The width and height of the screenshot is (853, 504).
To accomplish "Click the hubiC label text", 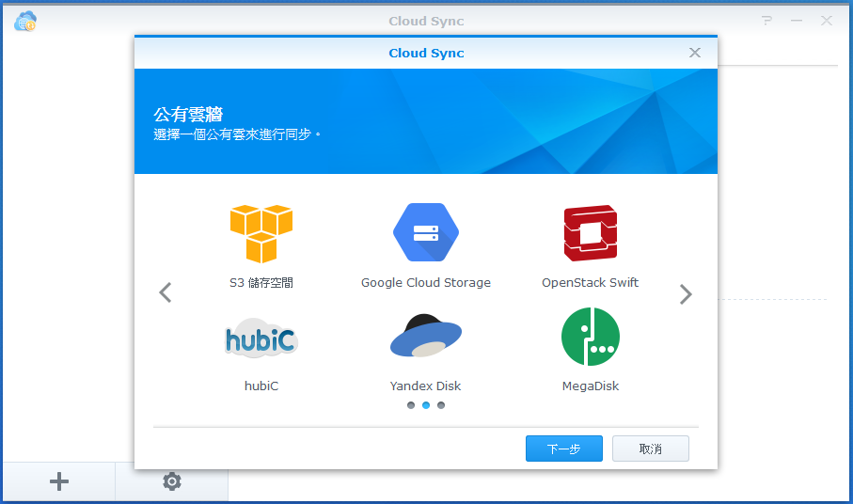I will [x=261, y=386].
